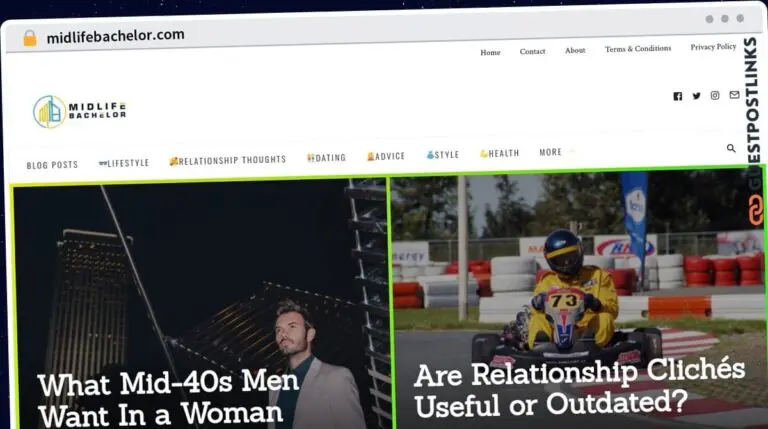Select Style menu item
768x429 pixels.
[x=443, y=155]
